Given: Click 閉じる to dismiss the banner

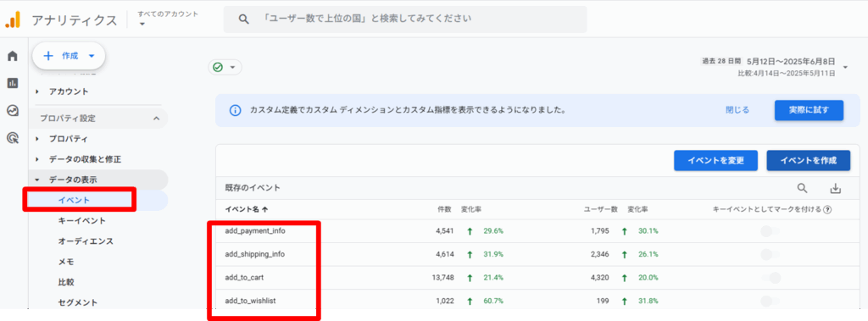Looking at the screenshot, I should [737, 109].
